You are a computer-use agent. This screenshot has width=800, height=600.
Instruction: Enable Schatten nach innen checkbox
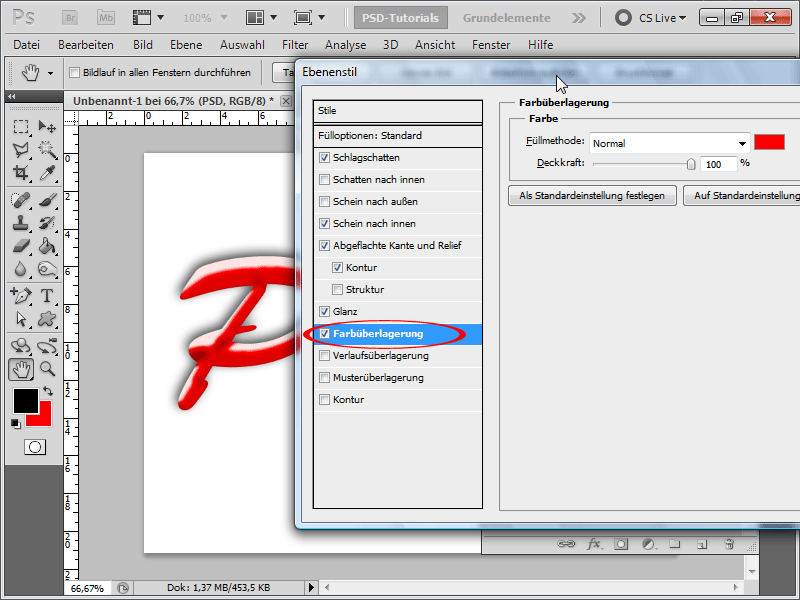pyautogui.click(x=324, y=180)
